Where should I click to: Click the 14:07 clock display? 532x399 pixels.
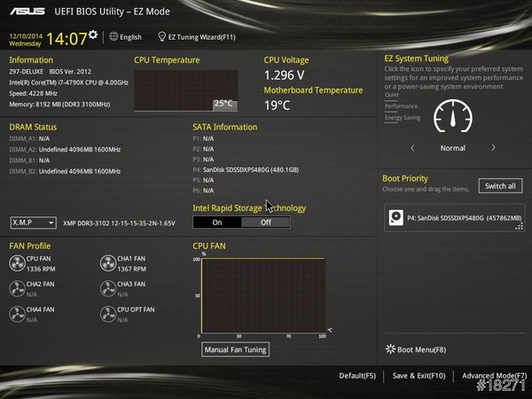click(66, 39)
